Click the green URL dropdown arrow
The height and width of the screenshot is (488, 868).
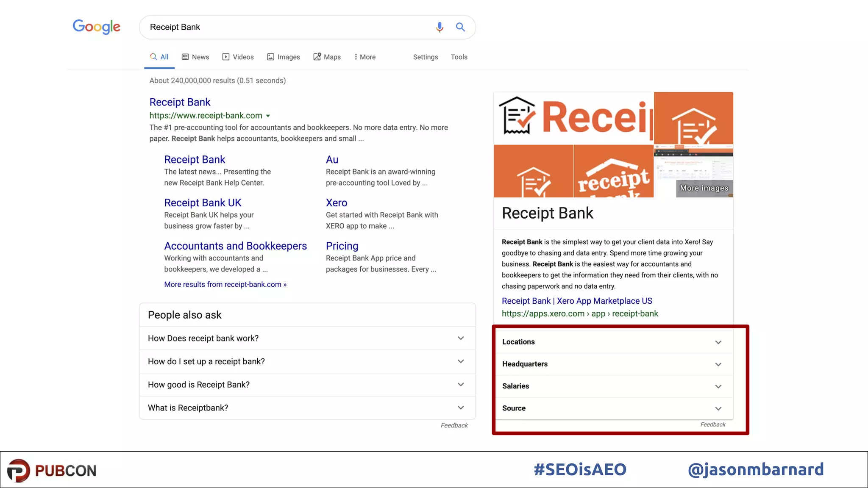[x=268, y=116]
